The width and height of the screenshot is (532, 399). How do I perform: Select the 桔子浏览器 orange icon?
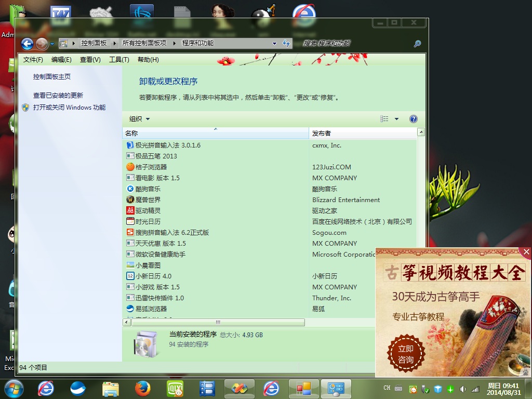pos(130,167)
